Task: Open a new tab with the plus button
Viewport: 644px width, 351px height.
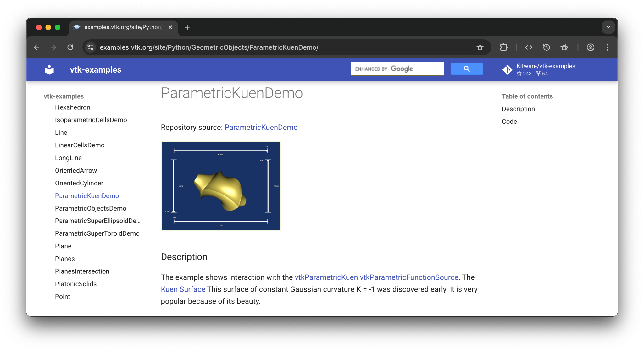Action: pyautogui.click(x=187, y=27)
